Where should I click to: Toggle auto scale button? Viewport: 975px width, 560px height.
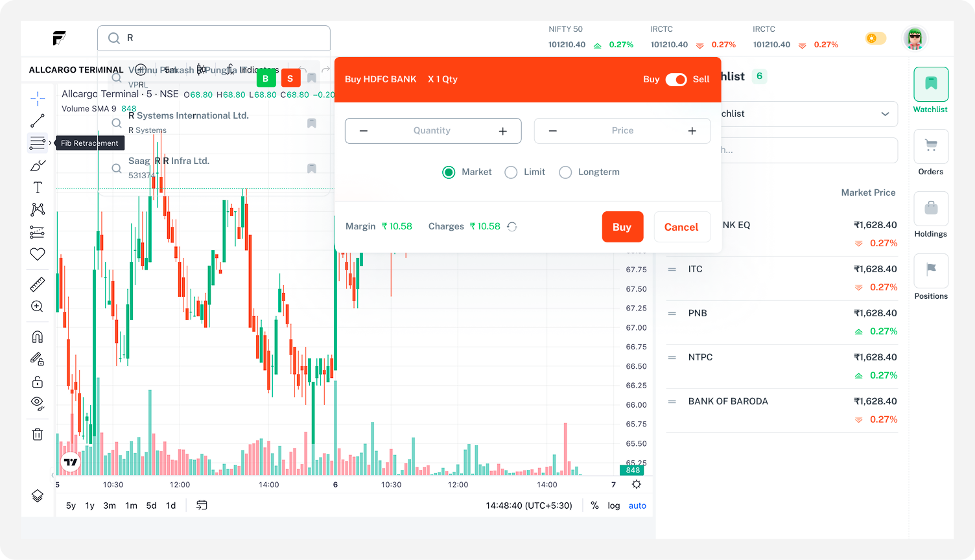[x=637, y=506]
